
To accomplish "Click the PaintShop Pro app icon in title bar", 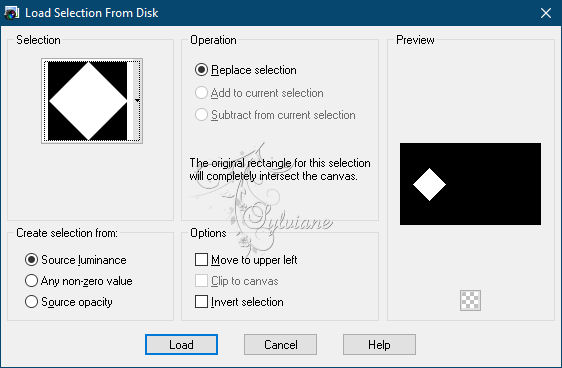I will (x=11, y=13).
